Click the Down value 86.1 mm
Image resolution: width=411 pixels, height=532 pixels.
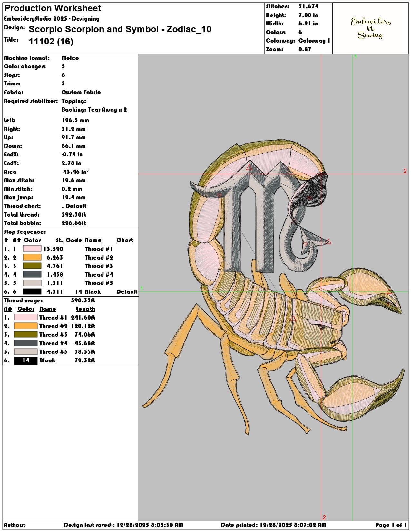coord(73,146)
